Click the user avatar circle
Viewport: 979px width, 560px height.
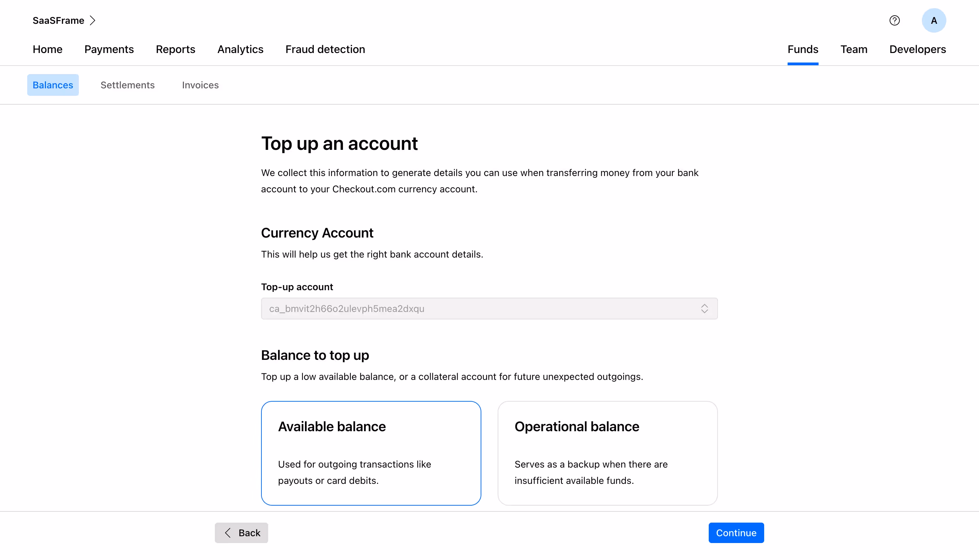pos(934,20)
